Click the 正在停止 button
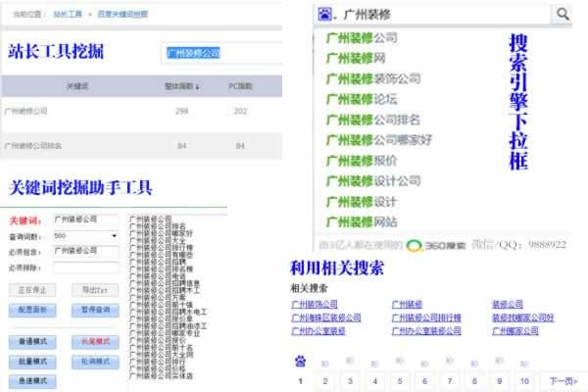The height and width of the screenshot is (392, 588). tap(32, 290)
